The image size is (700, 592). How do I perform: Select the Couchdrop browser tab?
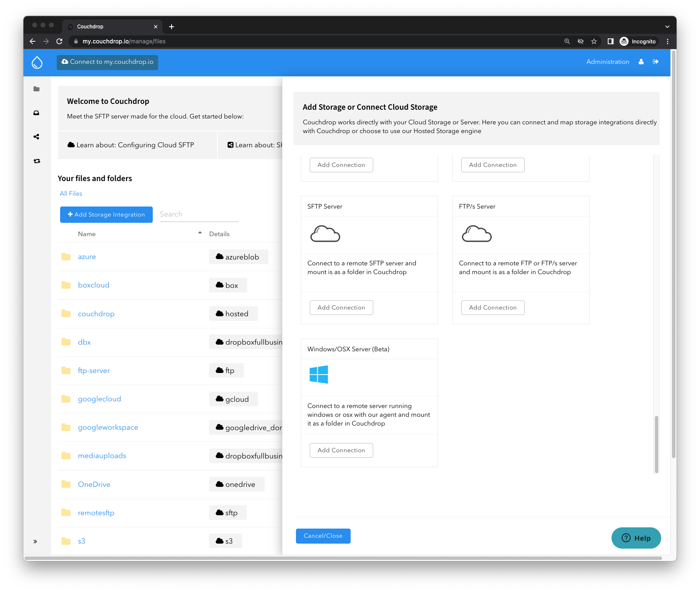[x=112, y=27]
